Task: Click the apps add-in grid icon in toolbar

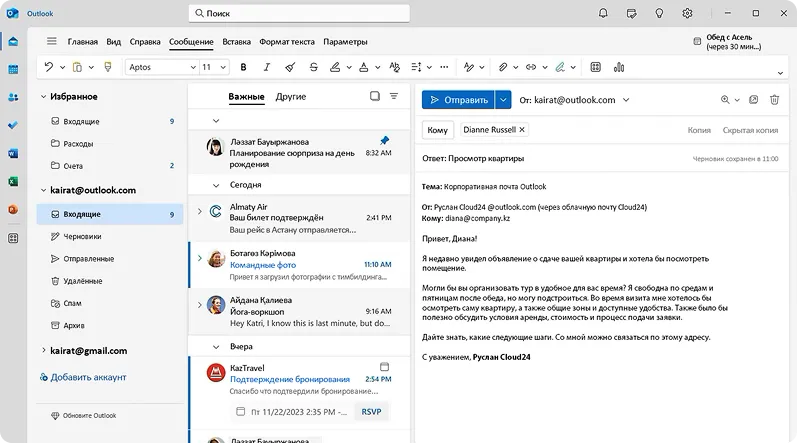Action: [x=596, y=67]
